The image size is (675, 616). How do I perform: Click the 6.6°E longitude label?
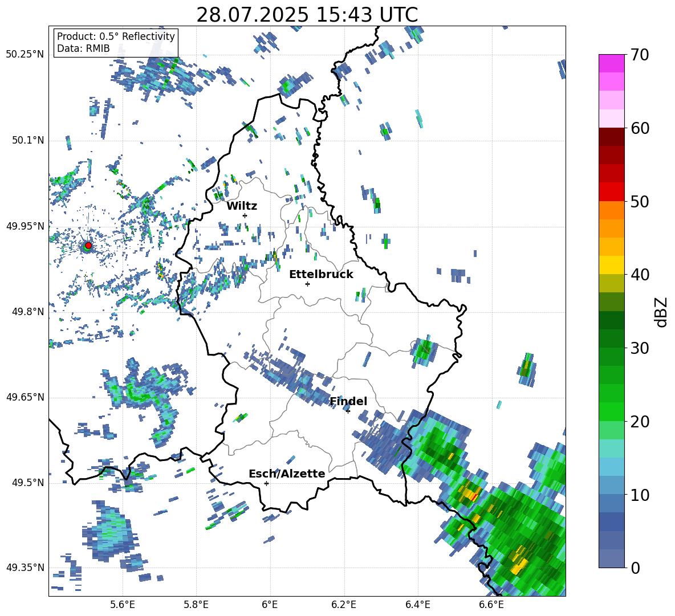(x=491, y=605)
